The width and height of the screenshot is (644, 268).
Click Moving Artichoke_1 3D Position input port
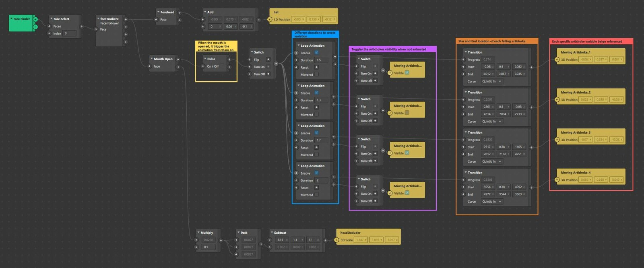click(x=557, y=60)
